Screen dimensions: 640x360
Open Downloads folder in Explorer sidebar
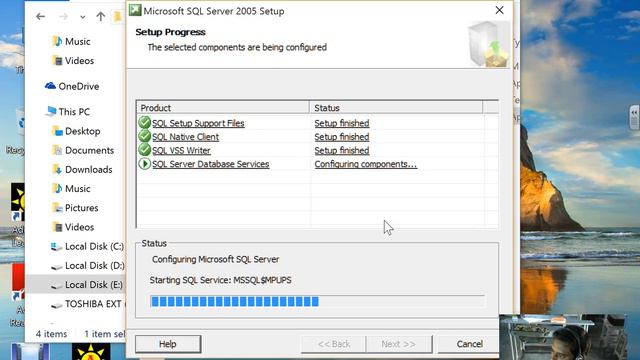point(89,170)
